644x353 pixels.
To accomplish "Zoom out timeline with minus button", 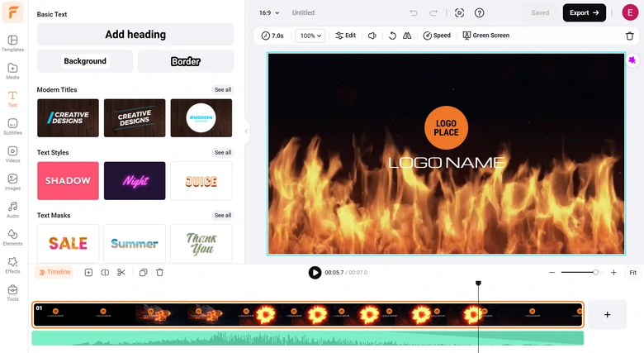I will point(552,272).
